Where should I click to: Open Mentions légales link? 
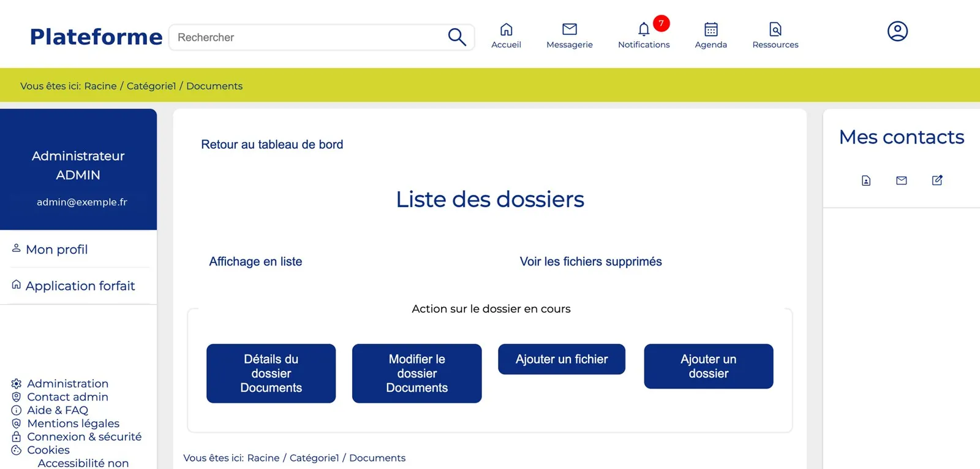73,424
